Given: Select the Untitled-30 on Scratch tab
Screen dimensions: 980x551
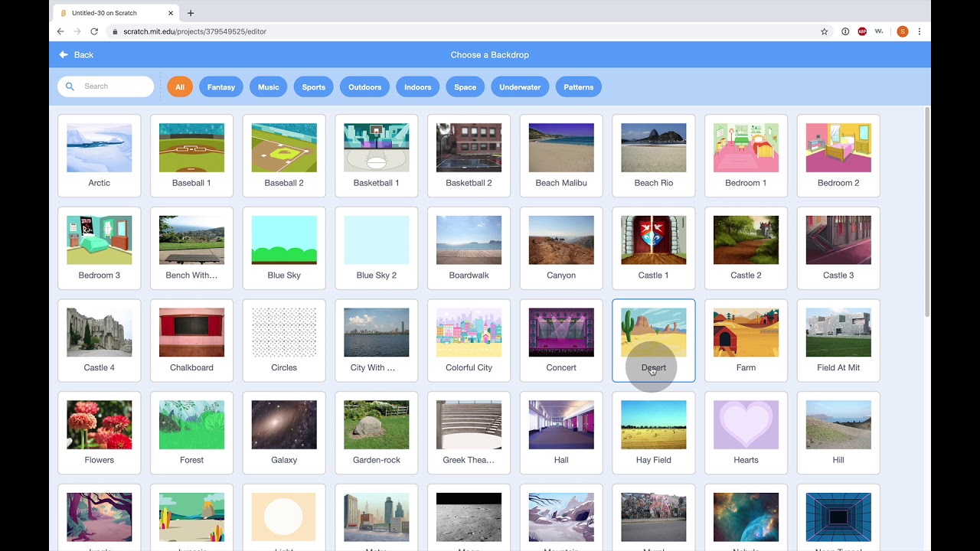Looking at the screenshot, I should [116, 13].
